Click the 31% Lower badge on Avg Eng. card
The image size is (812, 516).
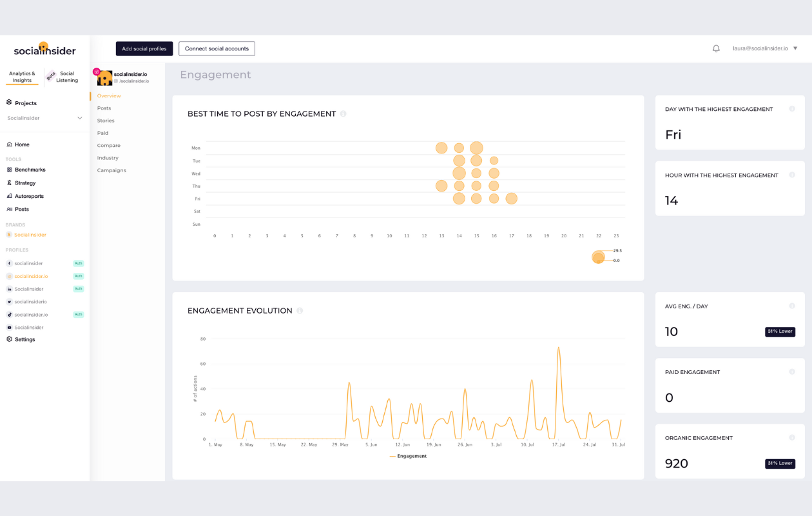pos(780,332)
